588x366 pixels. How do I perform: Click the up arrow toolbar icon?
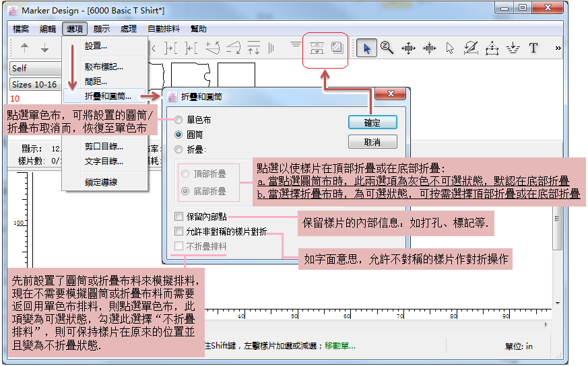25,48
